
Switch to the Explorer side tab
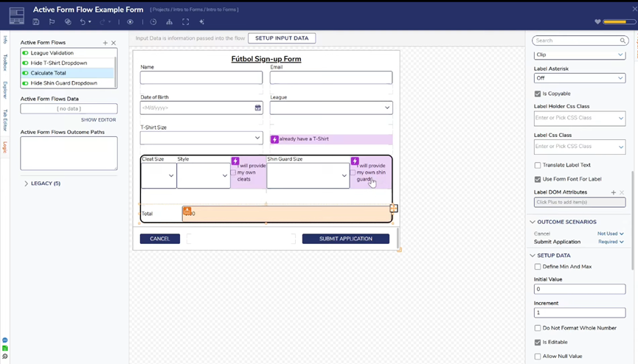point(5,90)
